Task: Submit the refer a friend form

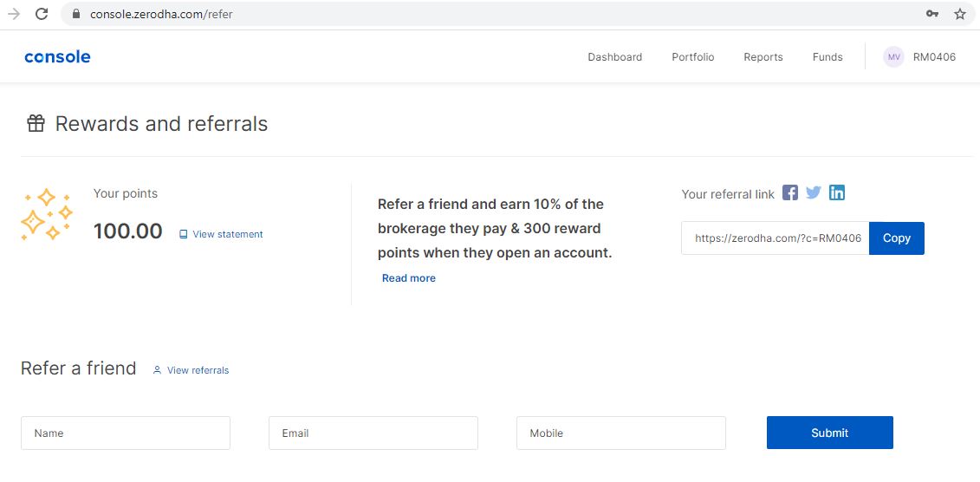Action: [x=830, y=433]
